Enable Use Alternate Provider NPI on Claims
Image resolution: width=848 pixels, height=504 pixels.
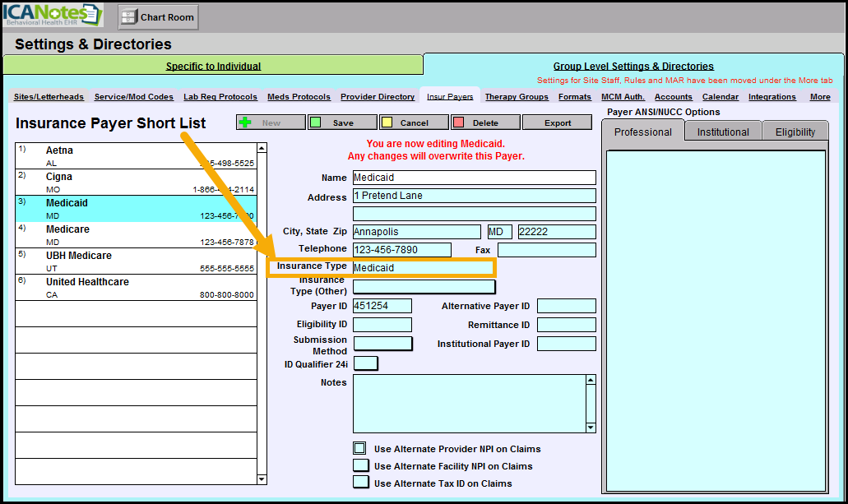point(359,448)
